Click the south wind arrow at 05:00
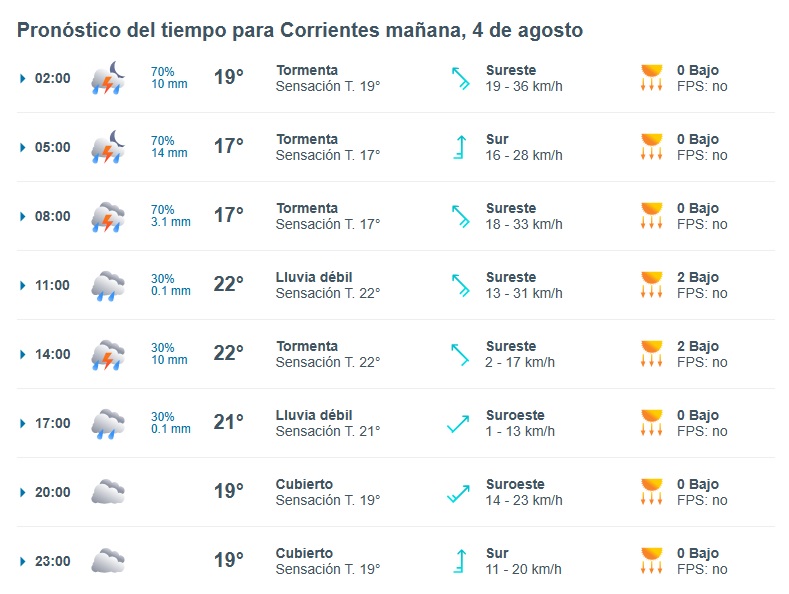 pyautogui.click(x=460, y=147)
